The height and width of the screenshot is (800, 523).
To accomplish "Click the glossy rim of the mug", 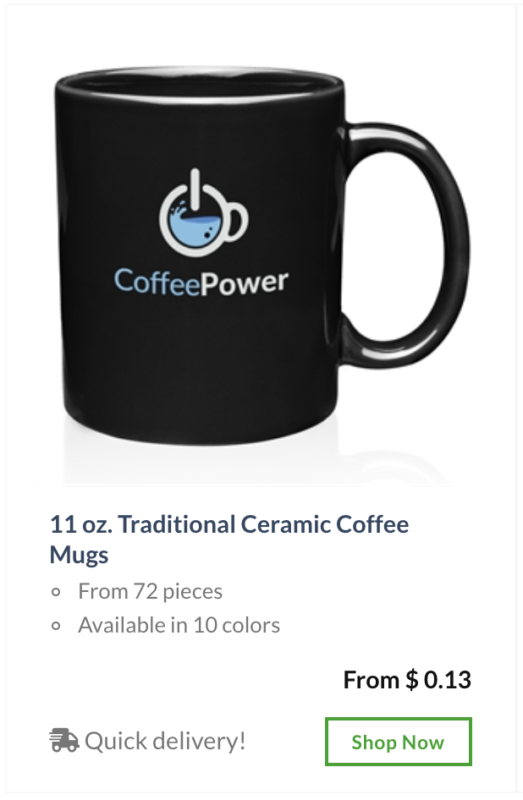I will pos(199,86).
